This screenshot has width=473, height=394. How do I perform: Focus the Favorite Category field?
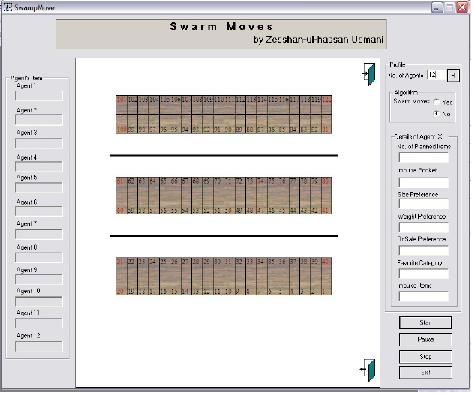pos(424,273)
